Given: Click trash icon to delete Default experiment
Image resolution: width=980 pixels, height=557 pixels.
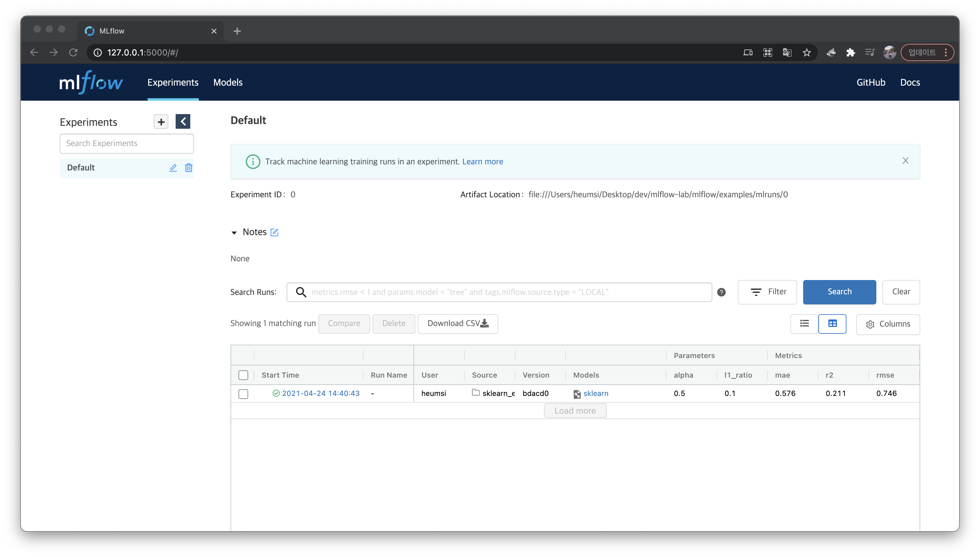Looking at the screenshot, I should coord(188,167).
